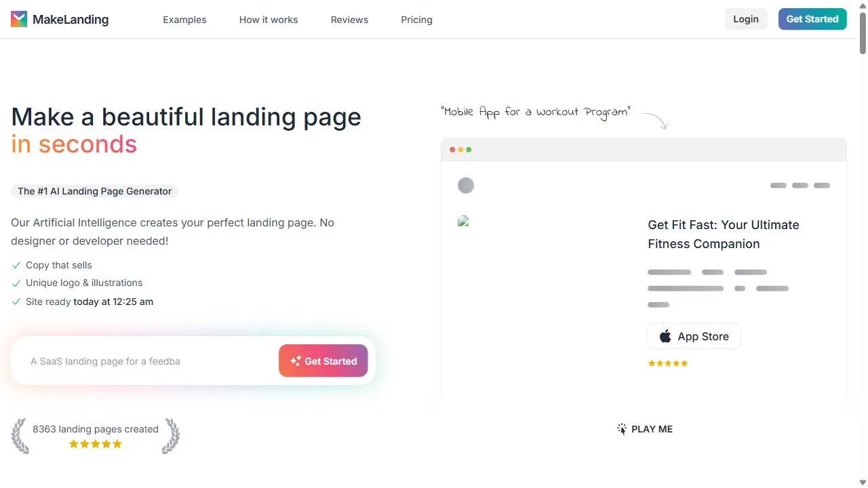Click the MakeLanding logo icon
Screen dimensions: 868x488
[19, 19]
